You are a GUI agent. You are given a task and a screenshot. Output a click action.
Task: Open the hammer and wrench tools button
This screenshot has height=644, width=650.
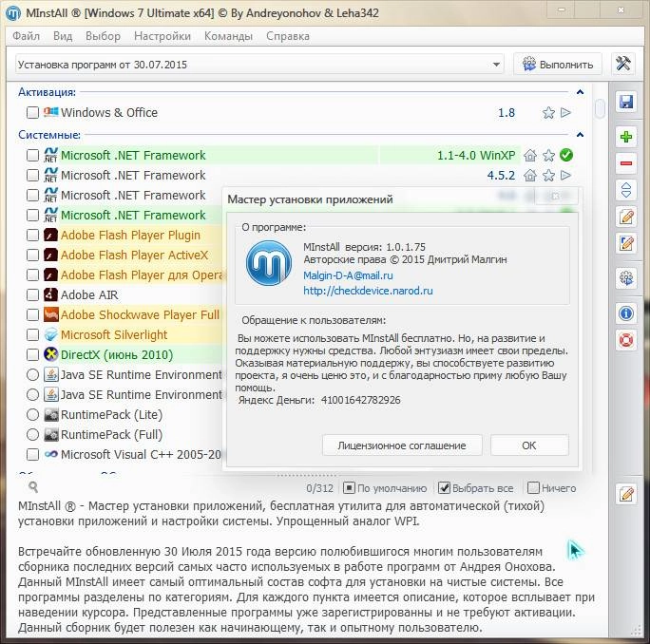tap(623, 64)
